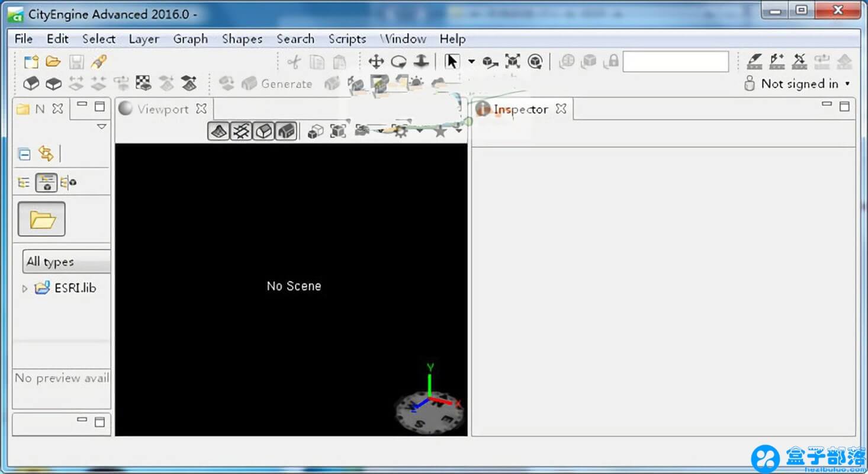Click the third view mode icon in Navigator
This screenshot has height=474, width=868.
coord(68,182)
